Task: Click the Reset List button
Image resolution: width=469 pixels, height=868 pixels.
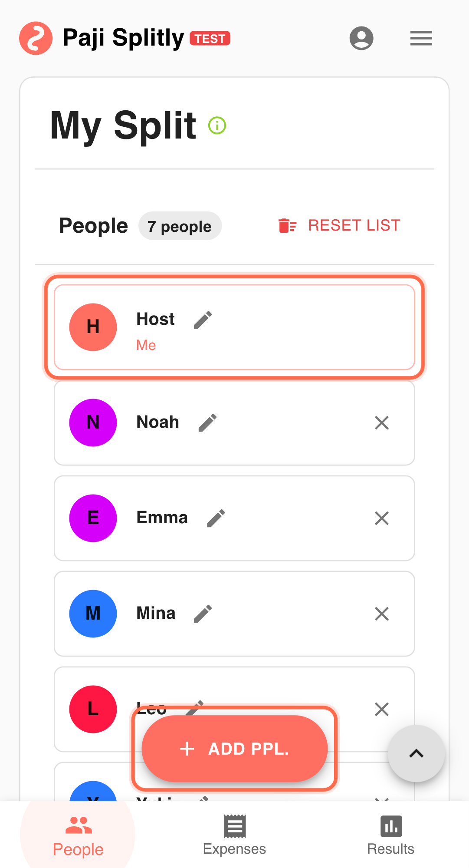Action: (339, 225)
